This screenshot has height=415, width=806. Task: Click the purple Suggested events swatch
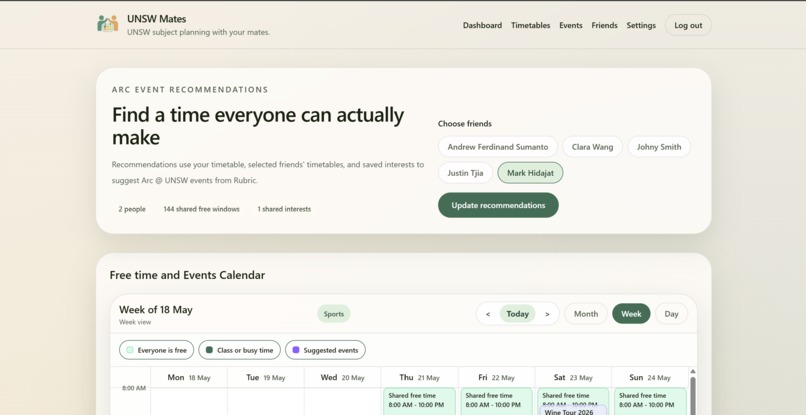click(x=296, y=350)
